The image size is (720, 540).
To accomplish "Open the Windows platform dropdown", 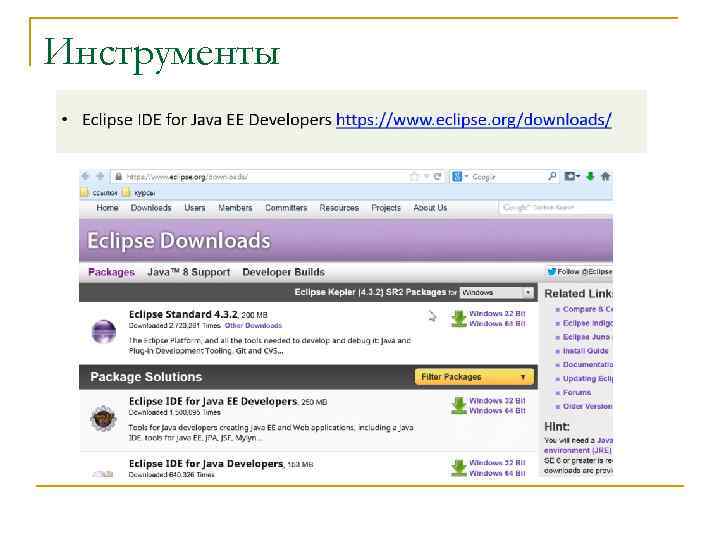I will 497,292.
